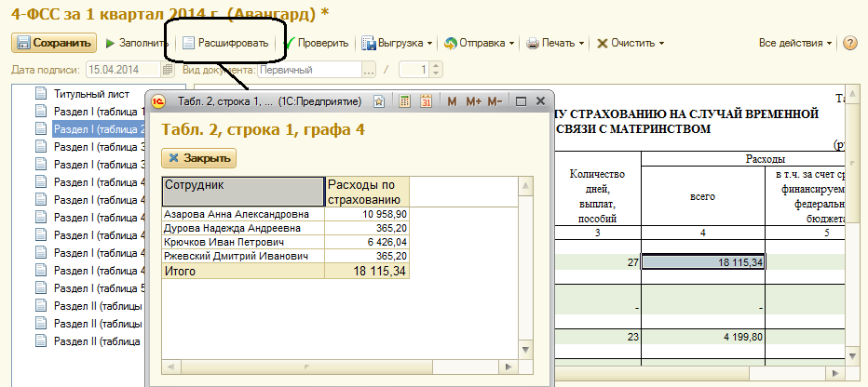Expand the Отправка dropdown menu
Image resolution: width=868 pixels, height=387 pixels.
point(480,43)
